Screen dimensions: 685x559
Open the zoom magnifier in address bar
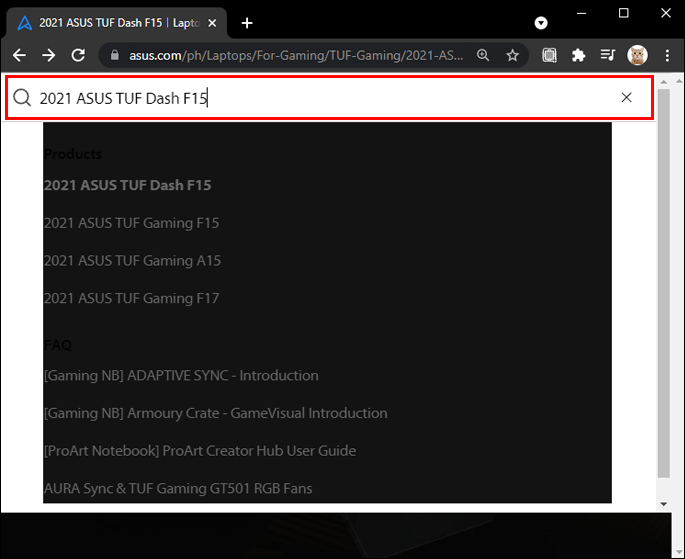tap(483, 55)
